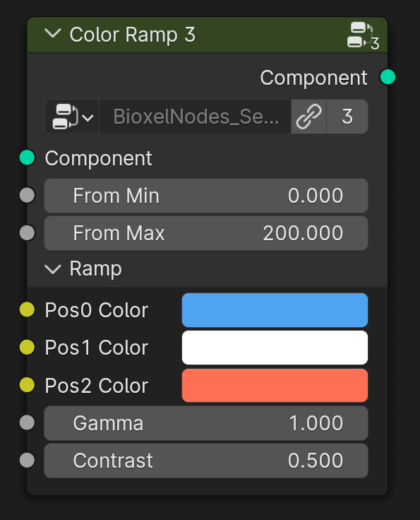The height and width of the screenshot is (520, 420).
Task: Click the Contrast value slider
Action: 206,461
